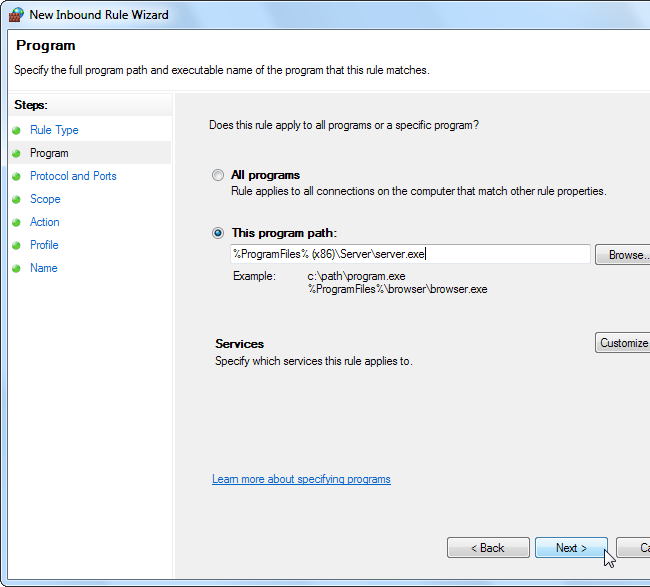
Task: Click inside the program path text field
Action: (410, 255)
